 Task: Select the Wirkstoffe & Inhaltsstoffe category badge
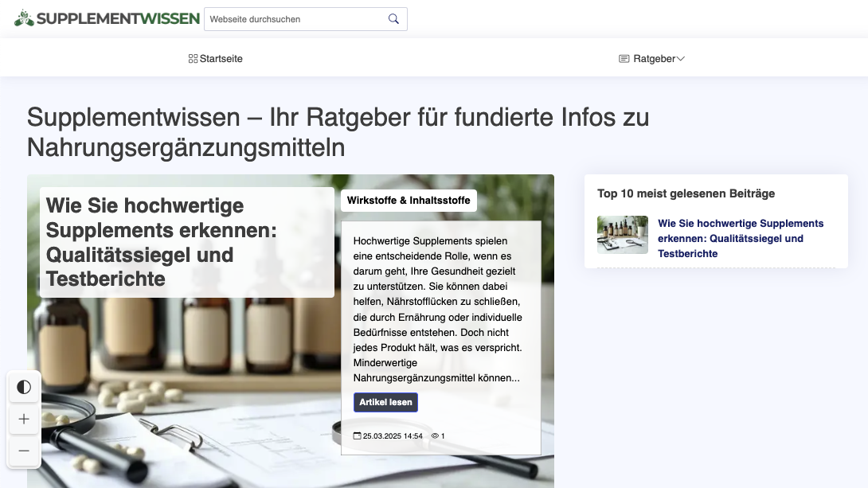(x=410, y=201)
